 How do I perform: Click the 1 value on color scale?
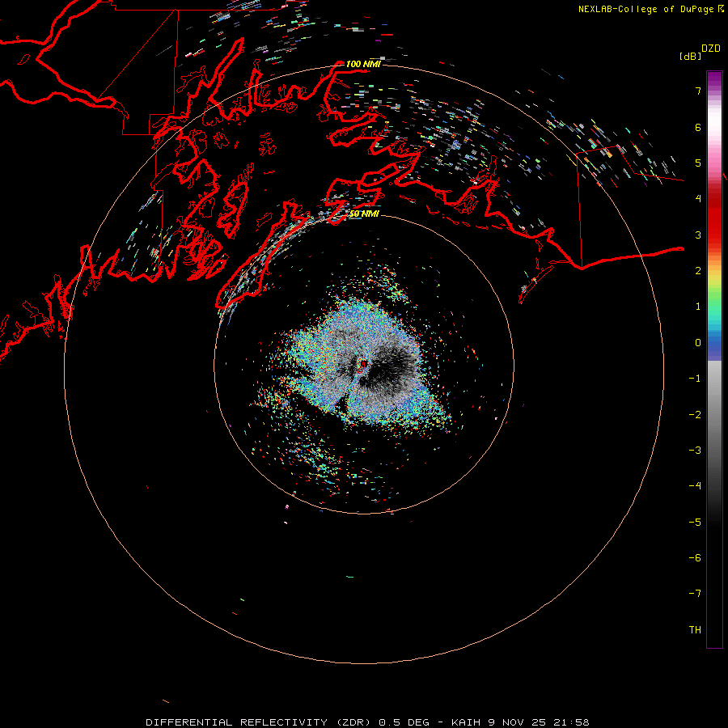pos(698,307)
